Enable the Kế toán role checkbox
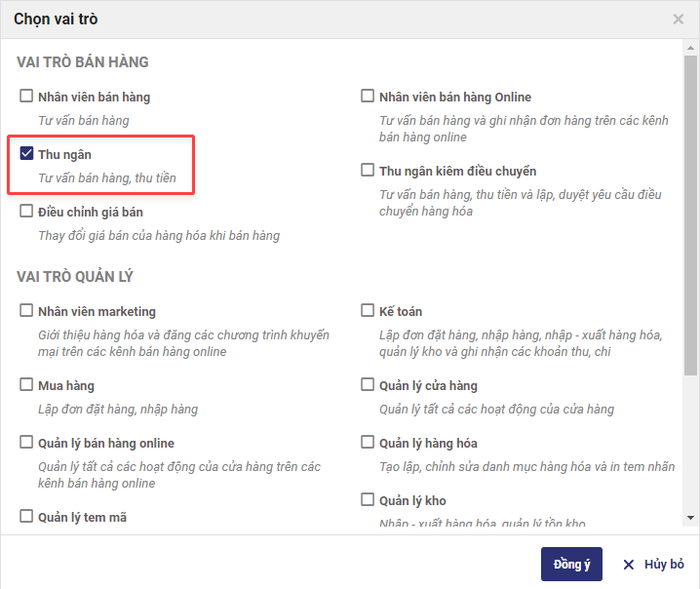 [368, 311]
